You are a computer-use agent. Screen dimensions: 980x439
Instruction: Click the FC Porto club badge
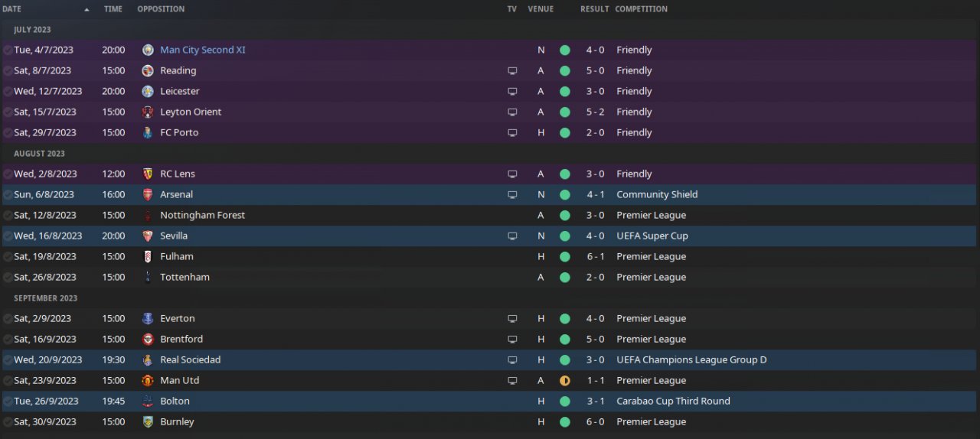click(x=148, y=133)
